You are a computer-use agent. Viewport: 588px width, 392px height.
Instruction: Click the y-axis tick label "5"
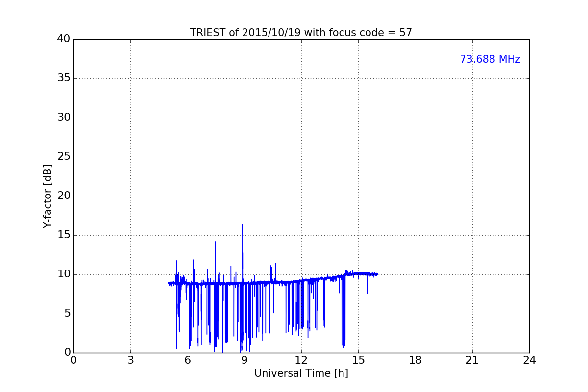(x=67, y=314)
